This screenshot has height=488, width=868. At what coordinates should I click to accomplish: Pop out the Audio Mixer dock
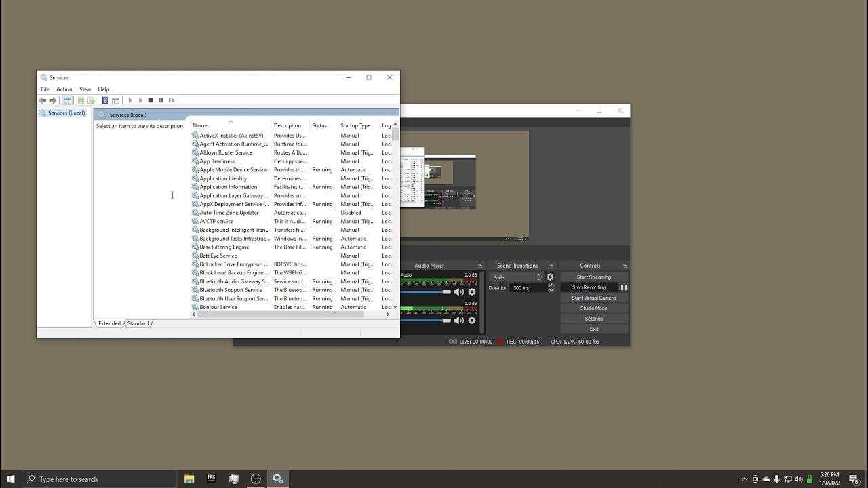pyautogui.click(x=480, y=266)
